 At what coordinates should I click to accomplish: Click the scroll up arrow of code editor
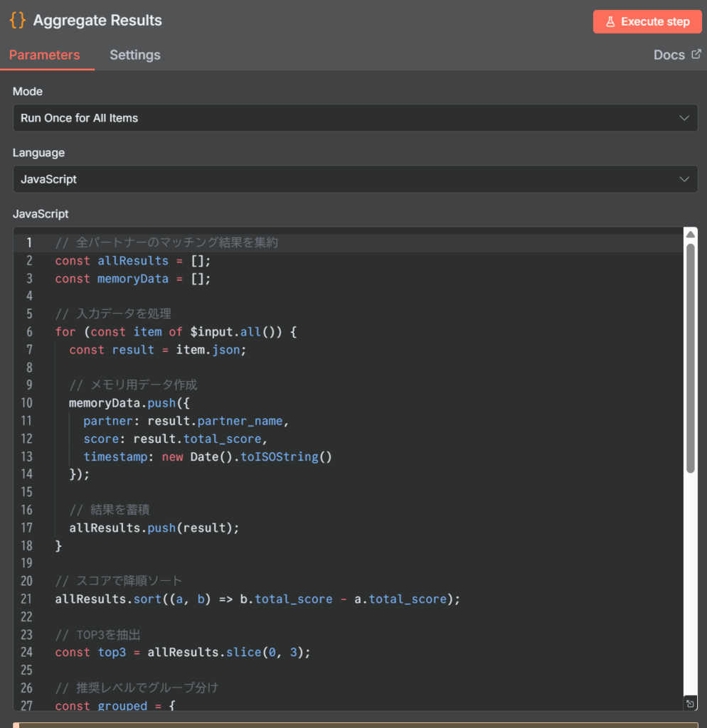tap(690, 234)
